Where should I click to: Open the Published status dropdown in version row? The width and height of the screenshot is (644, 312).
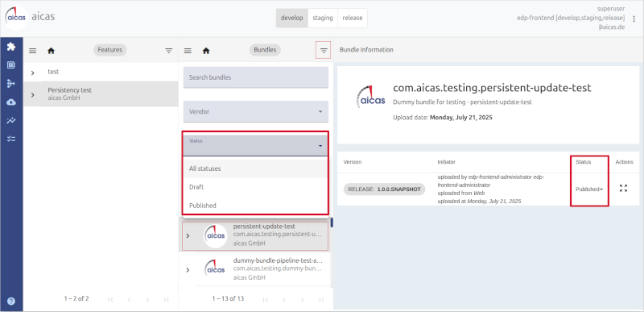(589, 189)
